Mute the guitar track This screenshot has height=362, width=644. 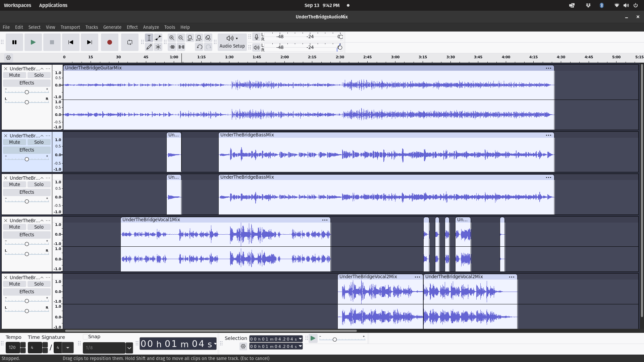pyautogui.click(x=14, y=75)
